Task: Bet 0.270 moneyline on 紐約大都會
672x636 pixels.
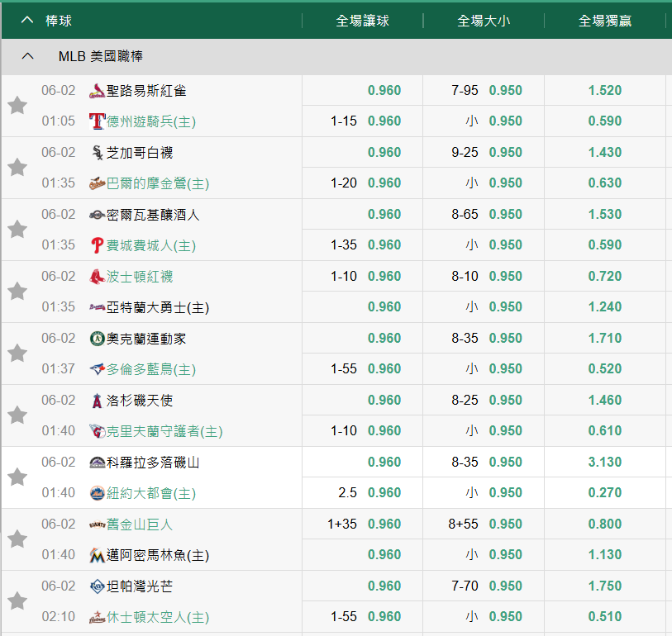Action: click(605, 492)
